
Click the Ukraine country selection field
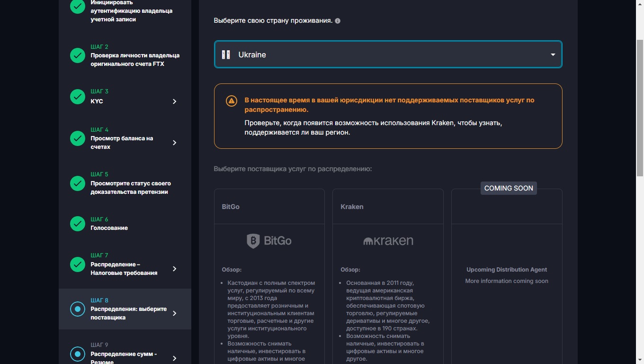click(388, 55)
